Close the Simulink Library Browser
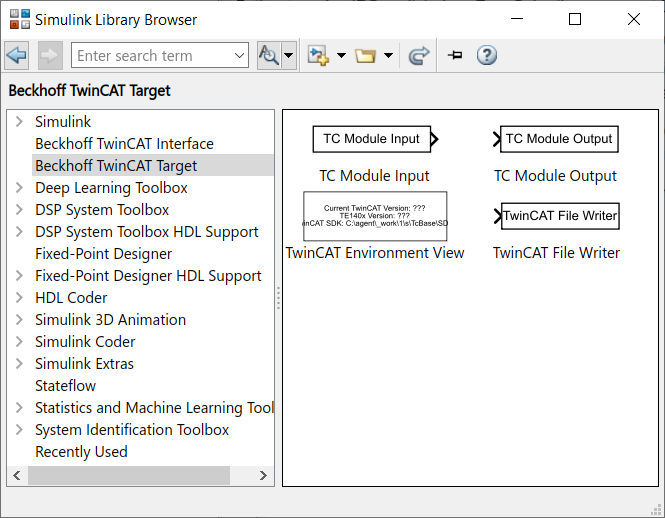Image resolution: width=665 pixels, height=518 pixels. [634, 19]
